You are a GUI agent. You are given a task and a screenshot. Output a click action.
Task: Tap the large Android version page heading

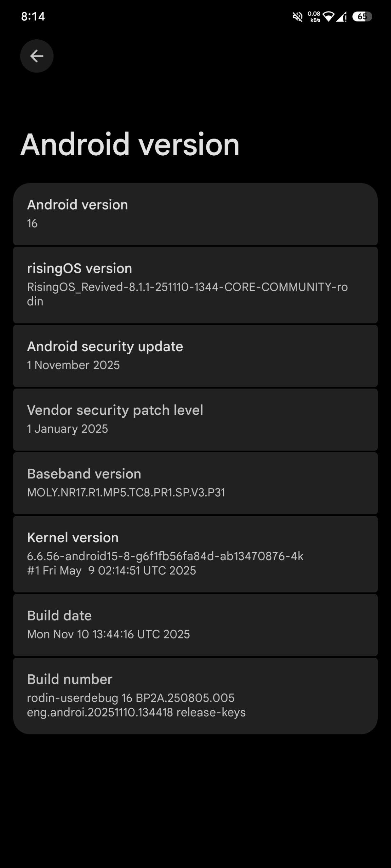[x=130, y=144]
